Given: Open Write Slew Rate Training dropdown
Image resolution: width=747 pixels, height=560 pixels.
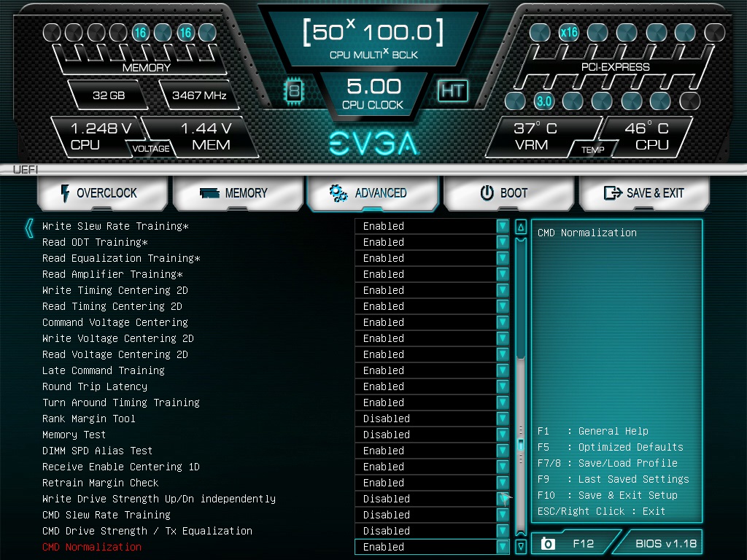Looking at the screenshot, I should [502, 226].
